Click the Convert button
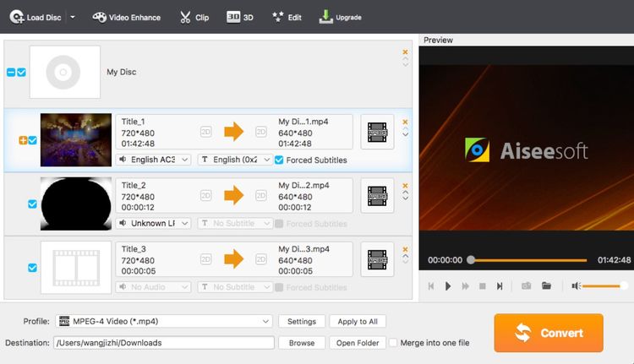 549,333
